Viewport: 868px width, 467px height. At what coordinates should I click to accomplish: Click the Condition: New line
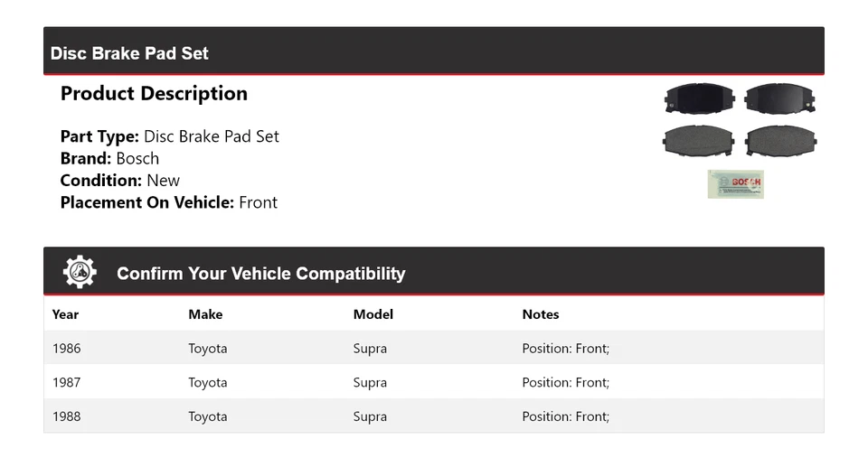[x=119, y=180]
